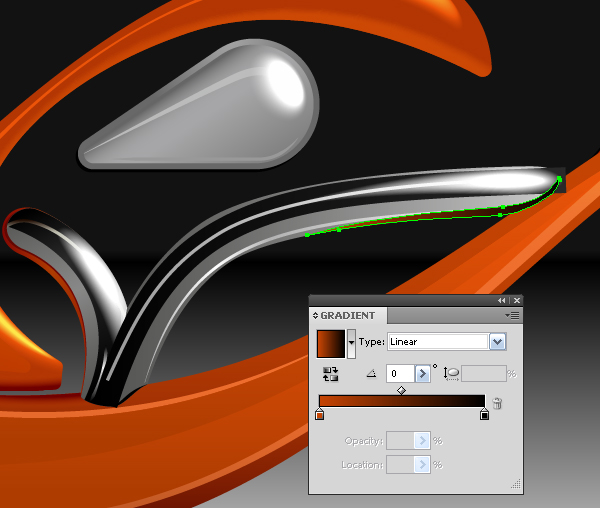Click the delete stop trash icon

(497, 403)
